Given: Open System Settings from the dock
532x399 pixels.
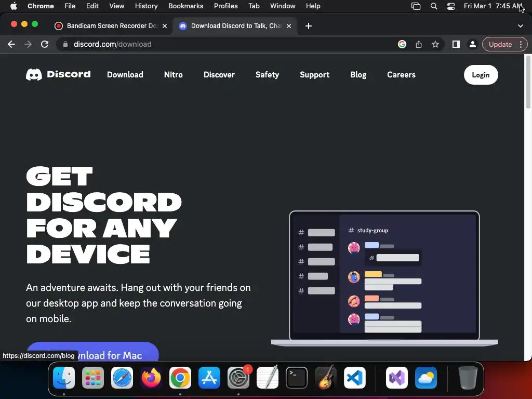Looking at the screenshot, I should point(238,378).
